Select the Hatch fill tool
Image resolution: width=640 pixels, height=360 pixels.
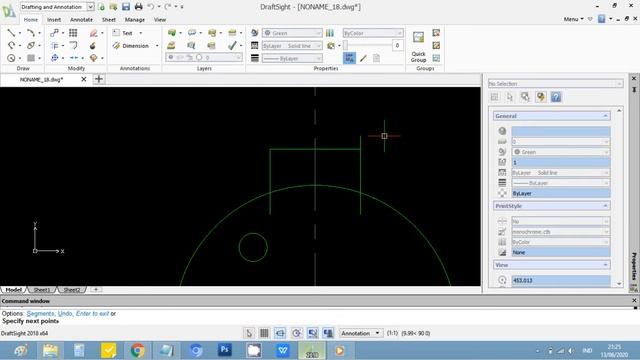click(x=31, y=58)
